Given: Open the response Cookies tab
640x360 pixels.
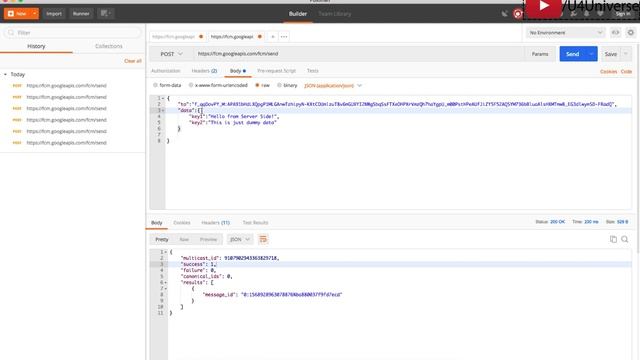Looking at the screenshot, I should [182, 223].
